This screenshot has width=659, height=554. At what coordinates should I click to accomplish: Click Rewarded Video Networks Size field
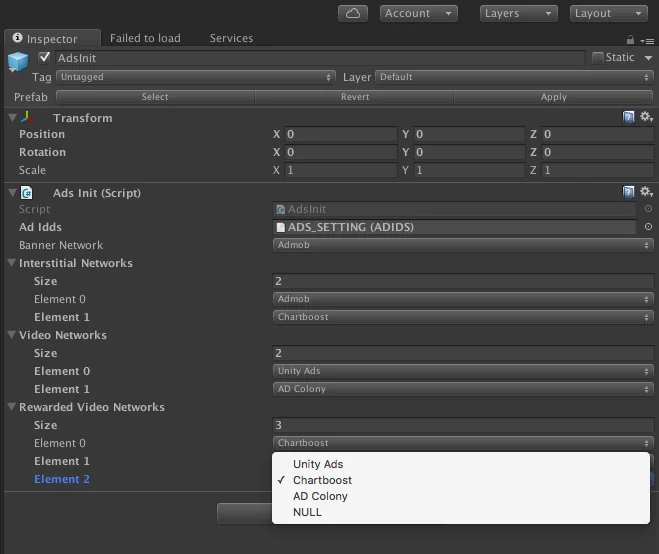coord(463,425)
